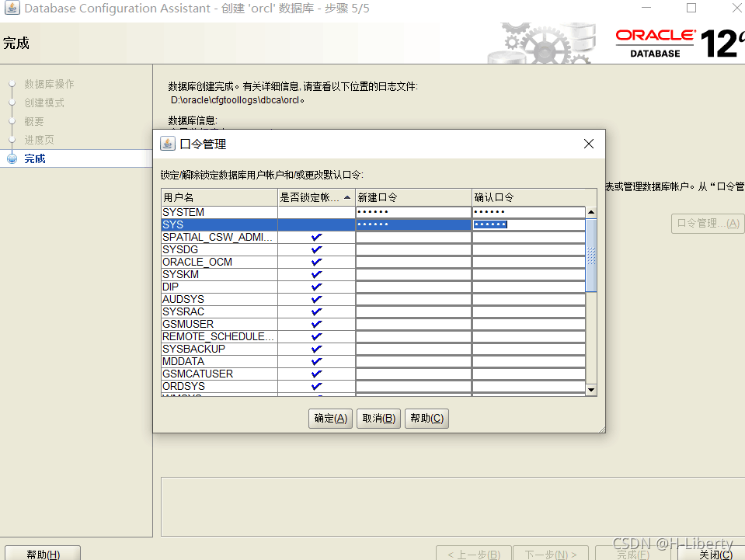Maximize the Database Configuration Assistant window
This screenshot has width=745, height=560.
click(x=691, y=8)
